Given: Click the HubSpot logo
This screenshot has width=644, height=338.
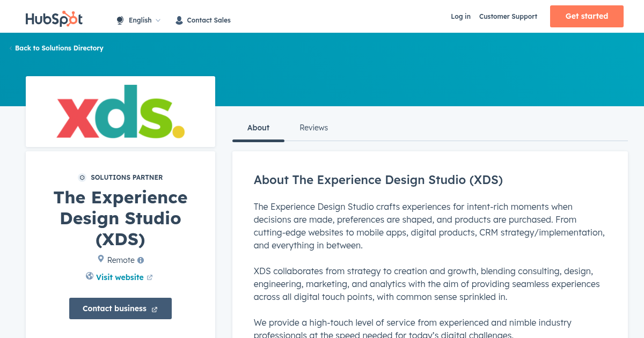Looking at the screenshot, I should point(54,19).
